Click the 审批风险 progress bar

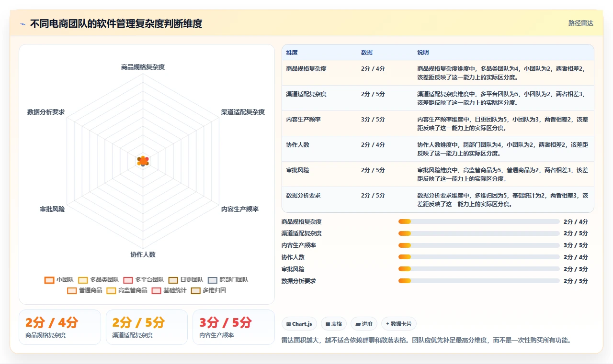click(479, 269)
